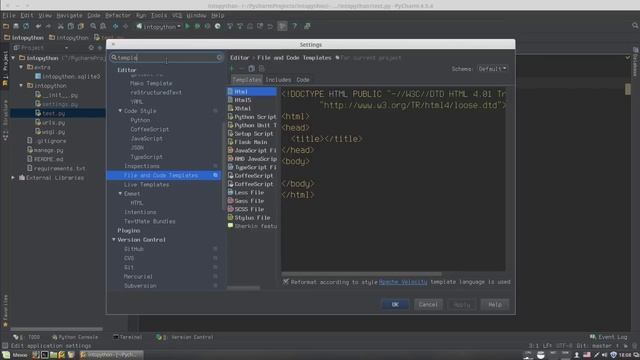Screen dimensions: 640x360
Task: Click the Paste icon in main toolbar
Action: 81,26
